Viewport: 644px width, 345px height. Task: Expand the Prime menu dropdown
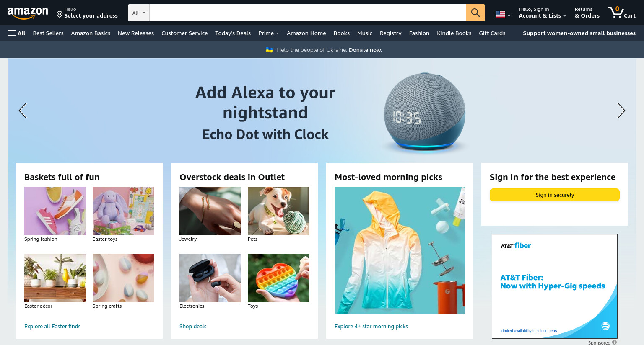click(269, 33)
